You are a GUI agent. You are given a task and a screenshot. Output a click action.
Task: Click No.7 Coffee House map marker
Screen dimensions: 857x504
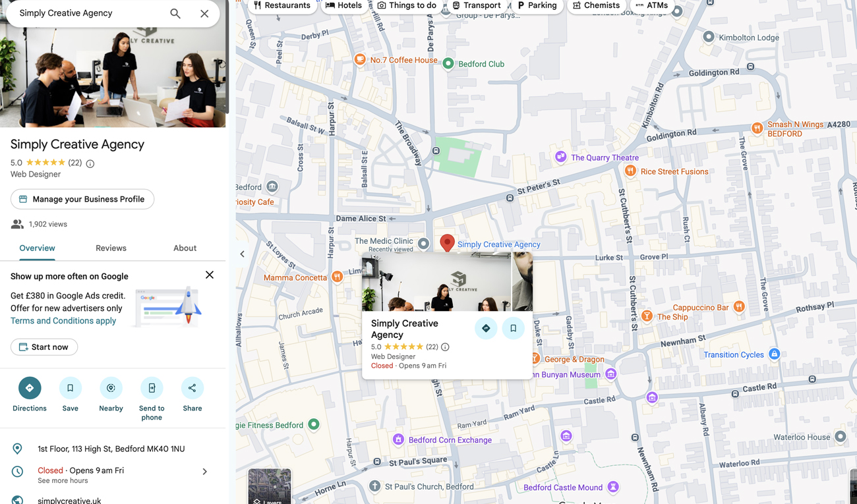pyautogui.click(x=360, y=60)
